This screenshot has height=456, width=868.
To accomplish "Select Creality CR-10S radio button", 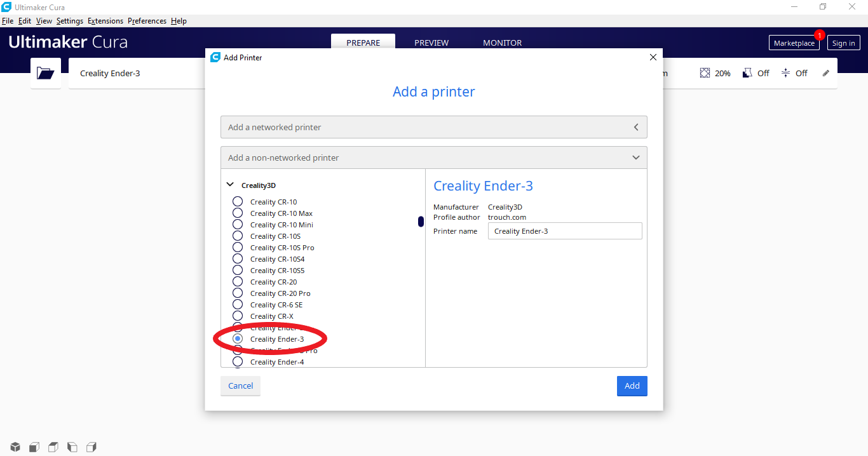I will pos(238,236).
